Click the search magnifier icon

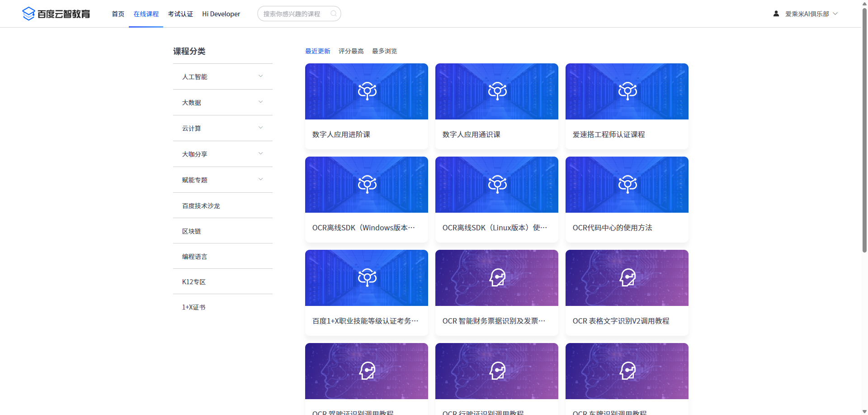[x=334, y=14]
